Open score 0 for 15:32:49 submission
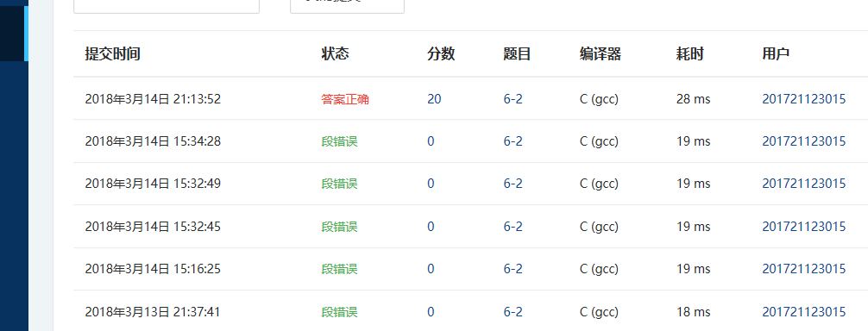868x331 pixels. pyautogui.click(x=431, y=184)
